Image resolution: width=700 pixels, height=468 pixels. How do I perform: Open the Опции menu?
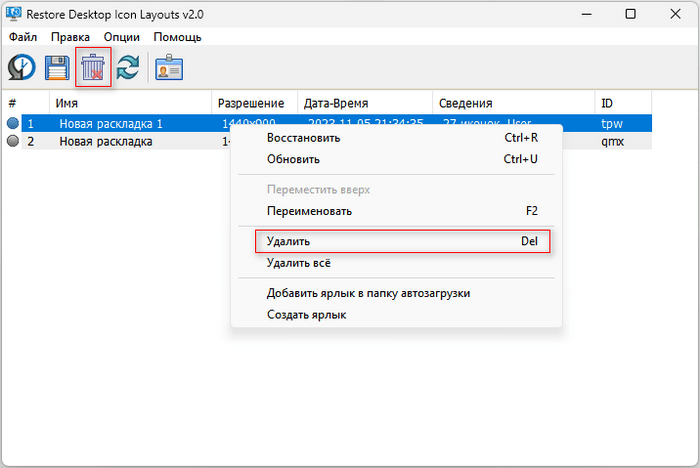[x=121, y=37]
